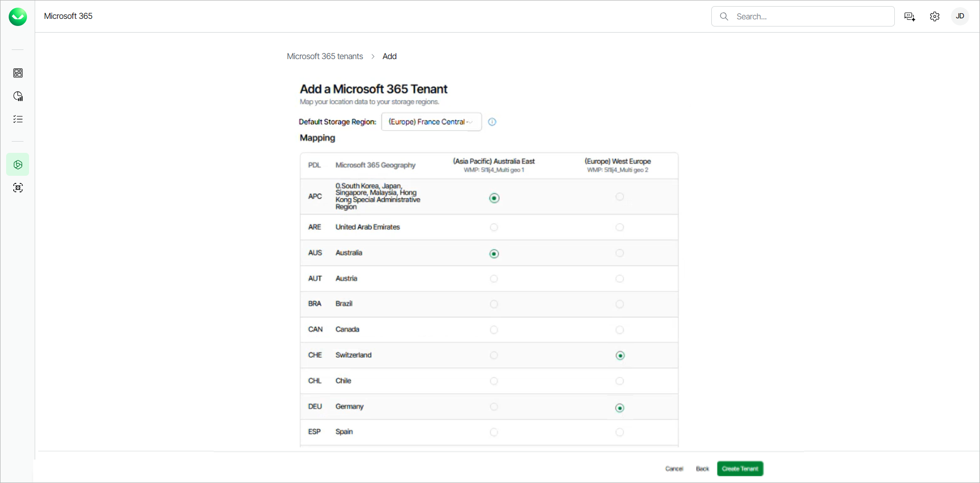Screen dimensions: 980x483
Task: Select West Europe radio for Australia row
Action: (x=620, y=253)
